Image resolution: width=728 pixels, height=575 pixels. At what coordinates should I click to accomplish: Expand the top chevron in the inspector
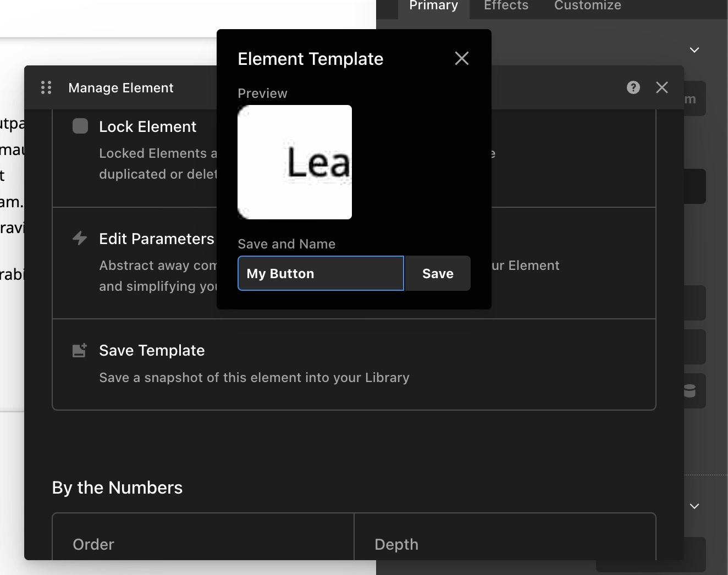(x=694, y=50)
